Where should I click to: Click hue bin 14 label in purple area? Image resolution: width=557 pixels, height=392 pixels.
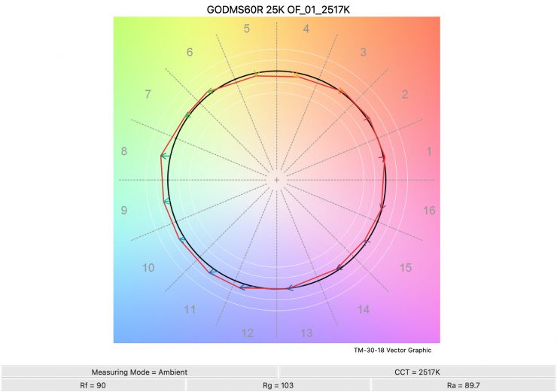[x=364, y=309]
